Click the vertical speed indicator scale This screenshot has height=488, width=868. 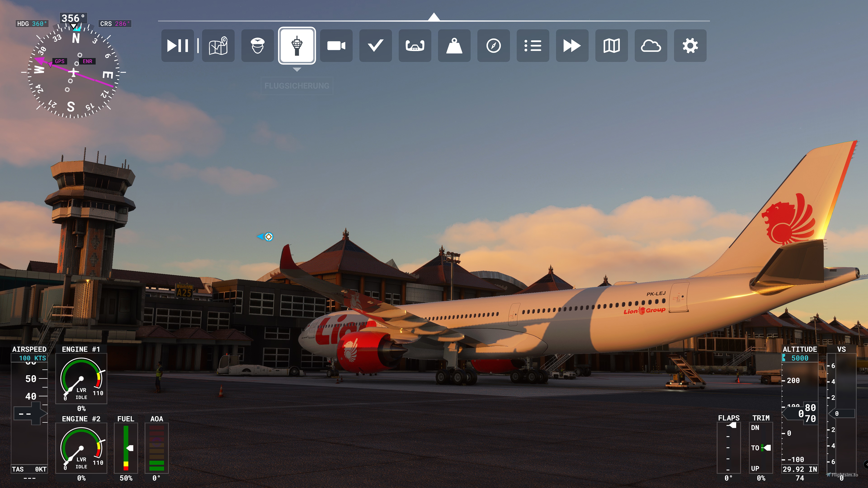(x=841, y=413)
